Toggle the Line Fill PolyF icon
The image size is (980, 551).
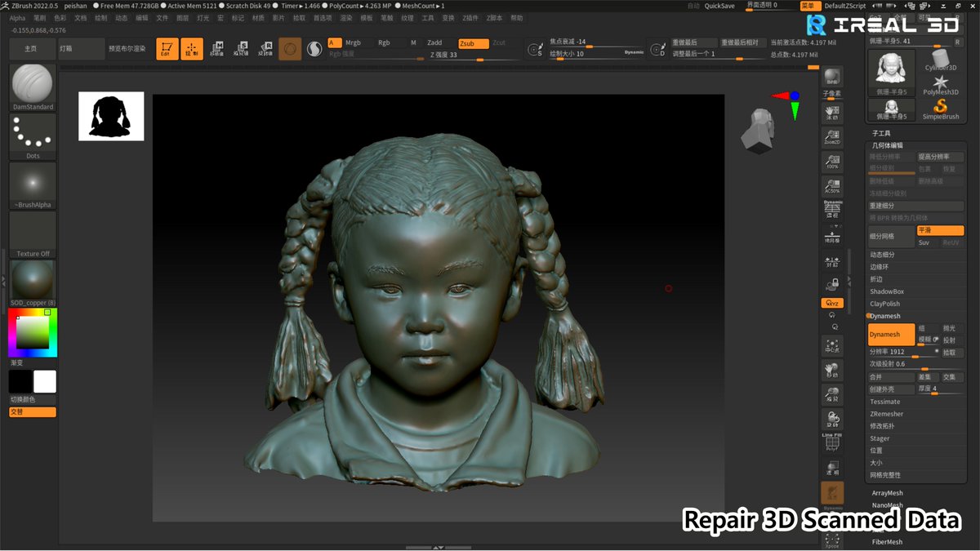pyautogui.click(x=832, y=442)
